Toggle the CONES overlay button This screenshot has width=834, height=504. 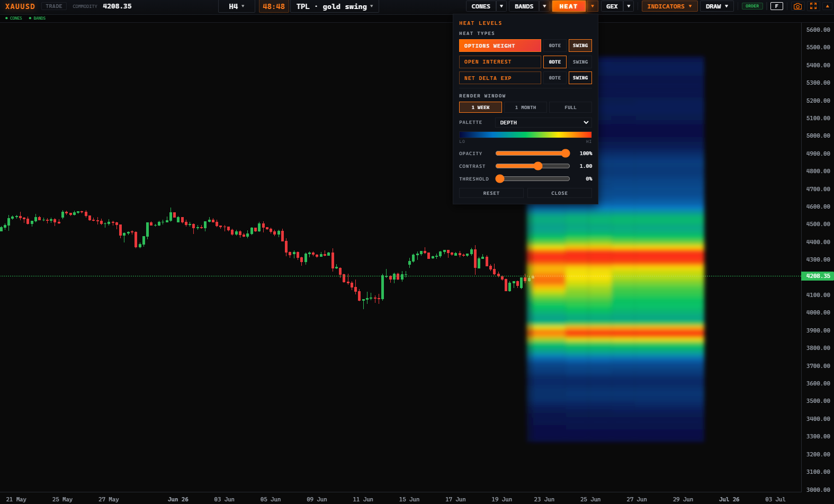coord(481,6)
